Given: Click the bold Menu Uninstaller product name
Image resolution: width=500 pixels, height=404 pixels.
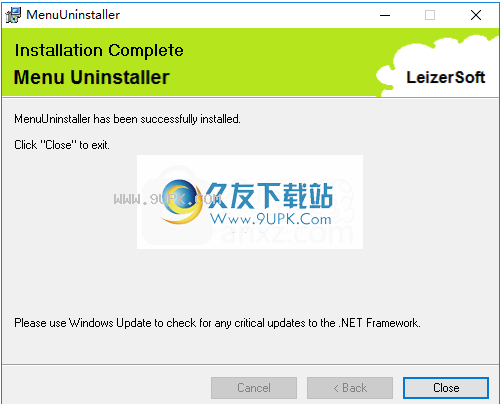Looking at the screenshot, I should (x=92, y=77).
